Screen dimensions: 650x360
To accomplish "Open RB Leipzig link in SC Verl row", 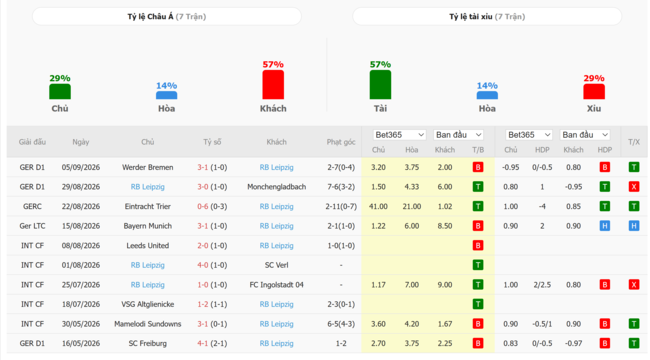I will [148, 265].
